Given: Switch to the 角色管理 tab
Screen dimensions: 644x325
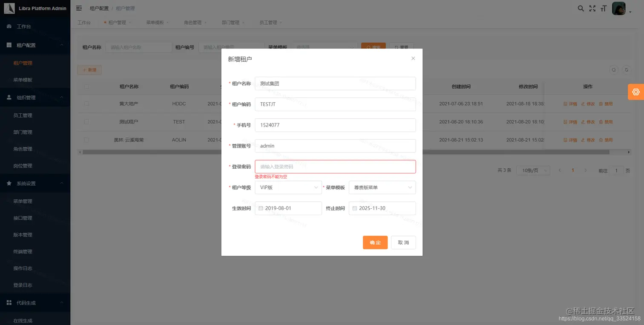Looking at the screenshot, I should (193, 23).
